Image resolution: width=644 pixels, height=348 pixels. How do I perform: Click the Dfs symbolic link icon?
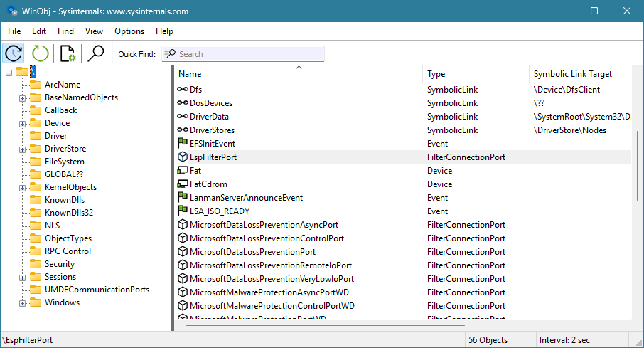(183, 89)
